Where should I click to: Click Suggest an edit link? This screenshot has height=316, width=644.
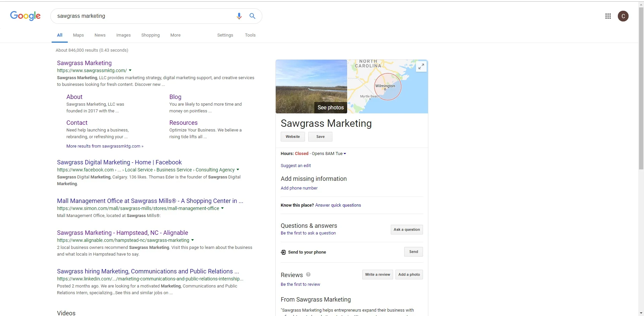pos(296,166)
